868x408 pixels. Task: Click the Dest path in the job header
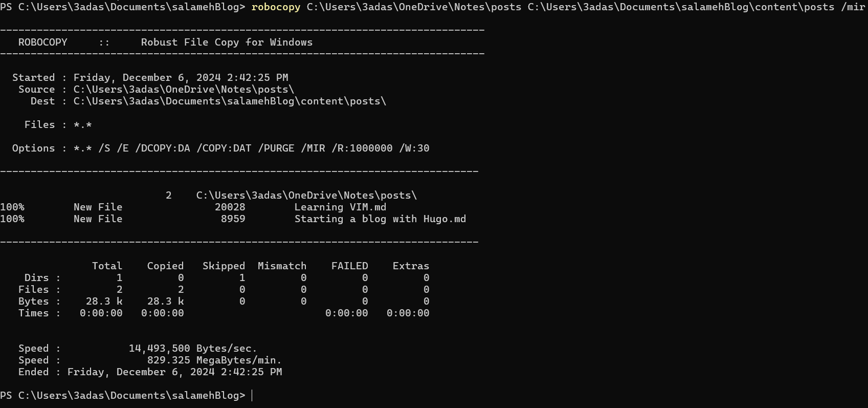[x=230, y=101]
